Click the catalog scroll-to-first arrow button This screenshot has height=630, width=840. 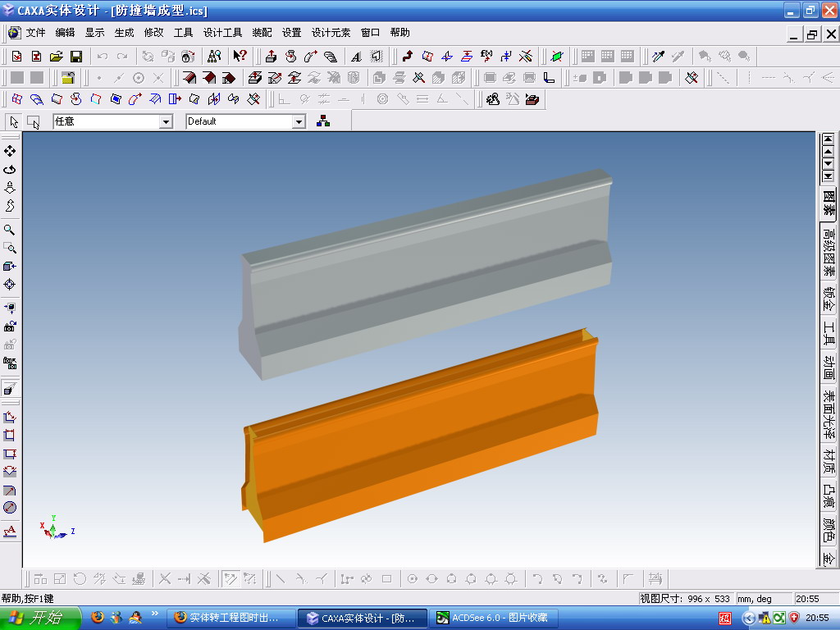(x=829, y=139)
